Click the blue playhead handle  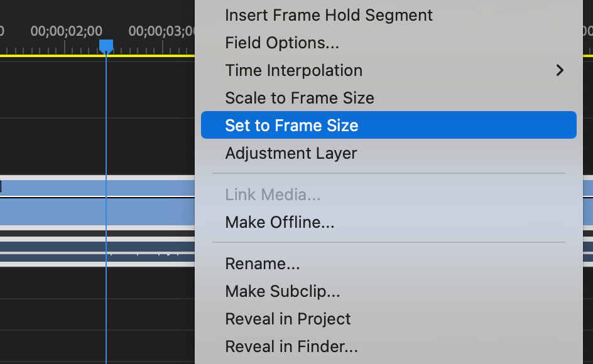(x=106, y=45)
